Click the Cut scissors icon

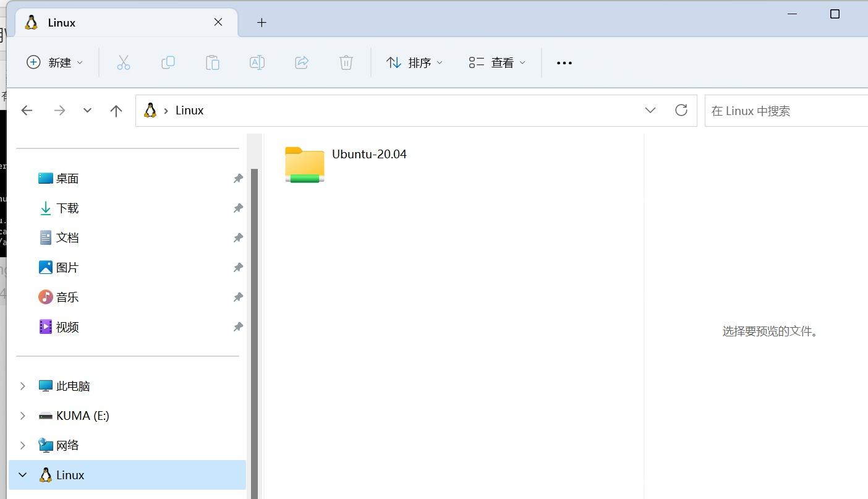pos(124,62)
